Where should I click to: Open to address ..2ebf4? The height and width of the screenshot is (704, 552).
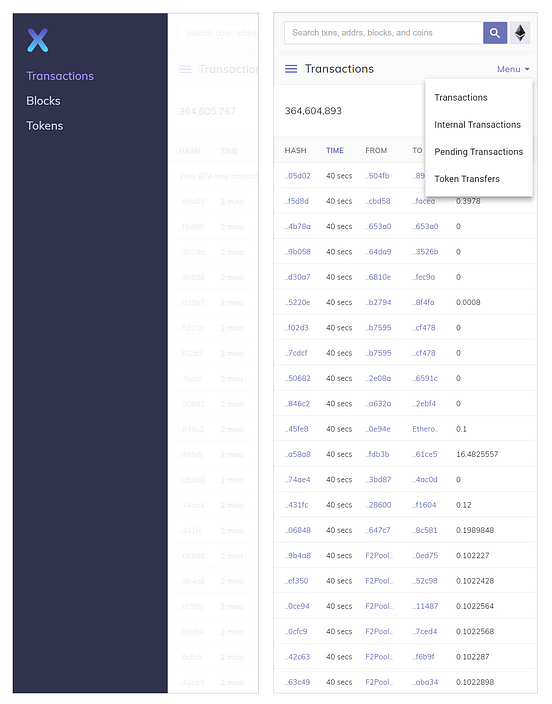point(424,404)
